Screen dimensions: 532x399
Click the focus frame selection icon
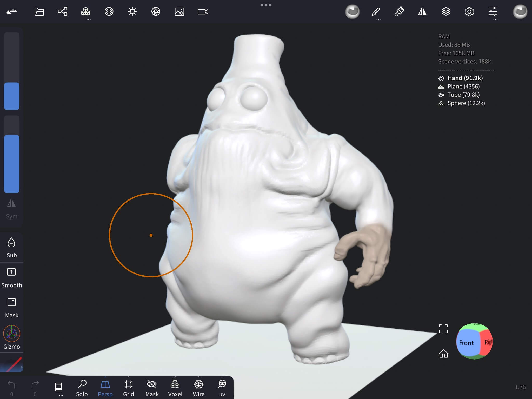point(443,329)
